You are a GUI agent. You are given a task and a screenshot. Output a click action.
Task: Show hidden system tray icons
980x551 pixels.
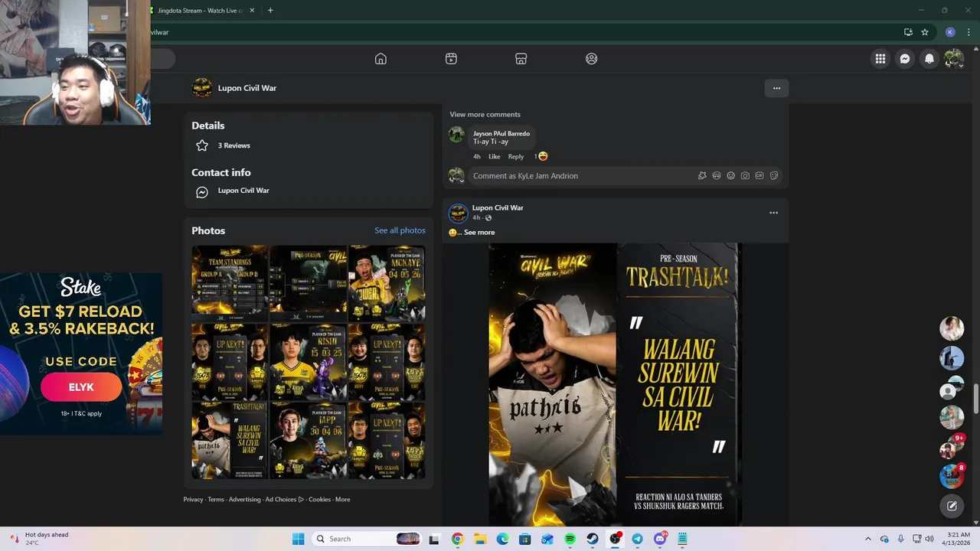pyautogui.click(x=867, y=539)
